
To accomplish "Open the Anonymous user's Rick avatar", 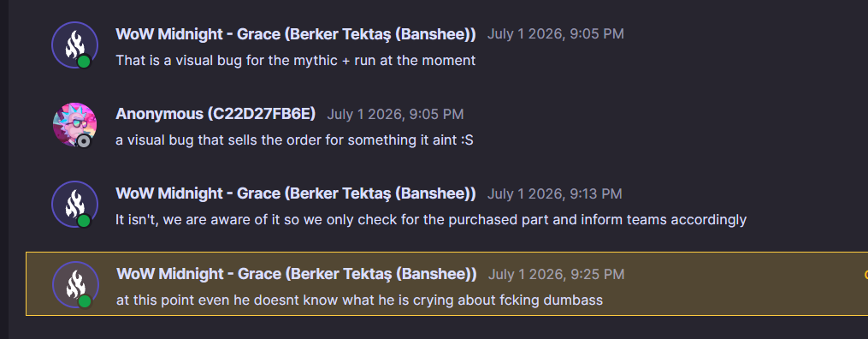I will click(x=74, y=125).
